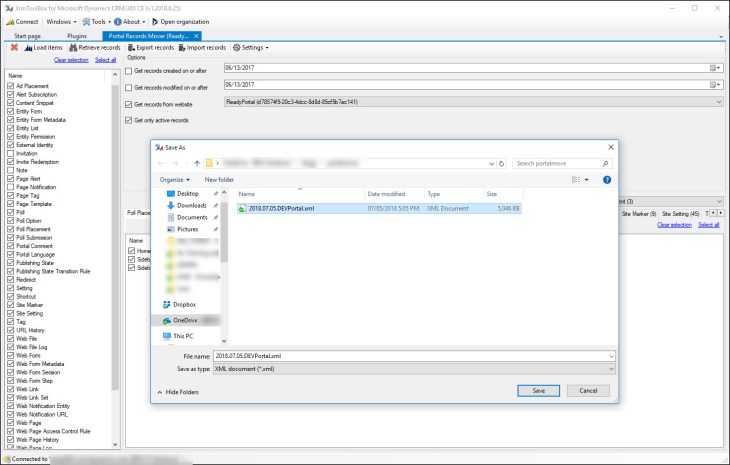Click the left Clear selection link
Viewport: 730px width, 465px height.
71,60
